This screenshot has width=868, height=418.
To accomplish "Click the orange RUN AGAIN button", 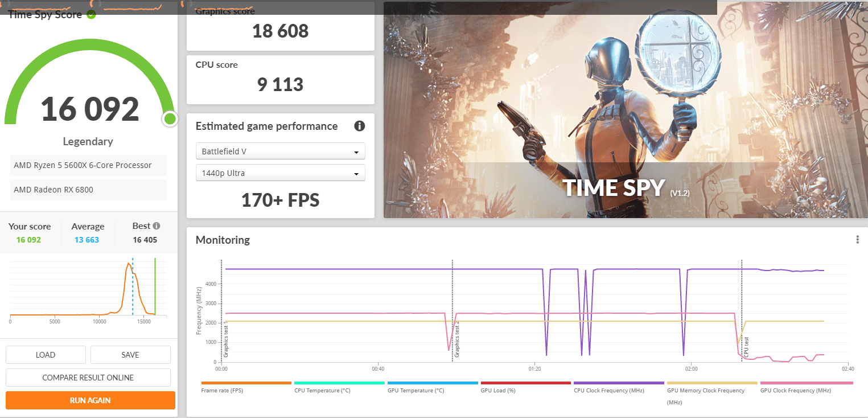I will (x=90, y=400).
